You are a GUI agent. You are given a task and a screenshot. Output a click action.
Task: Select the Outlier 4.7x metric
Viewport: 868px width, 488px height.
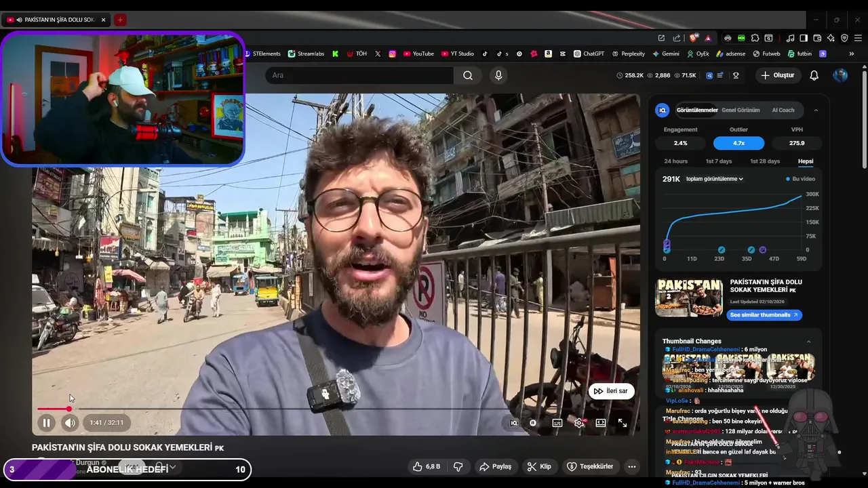click(738, 143)
